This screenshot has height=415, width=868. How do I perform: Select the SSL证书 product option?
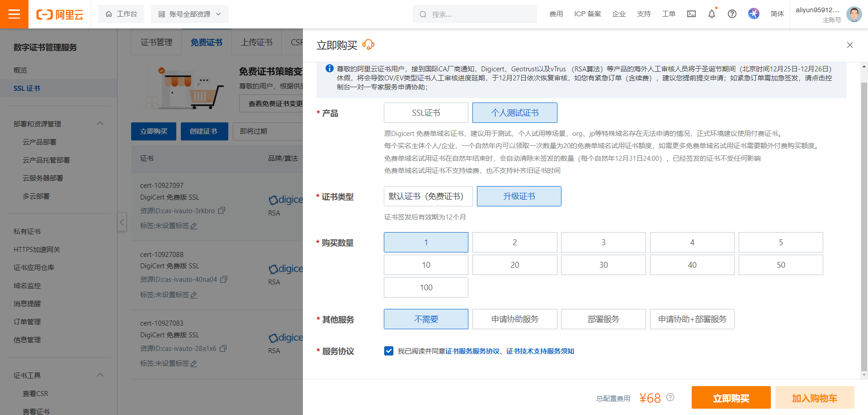point(426,112)
